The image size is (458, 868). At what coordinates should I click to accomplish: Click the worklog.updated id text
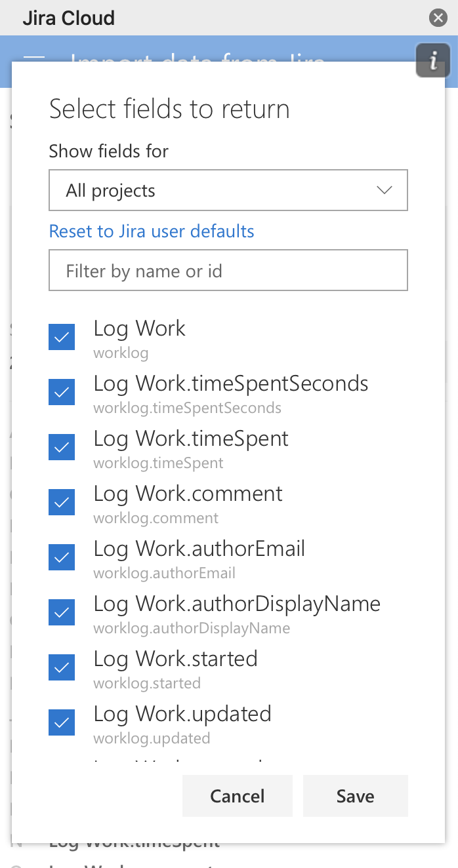(152, 739)
